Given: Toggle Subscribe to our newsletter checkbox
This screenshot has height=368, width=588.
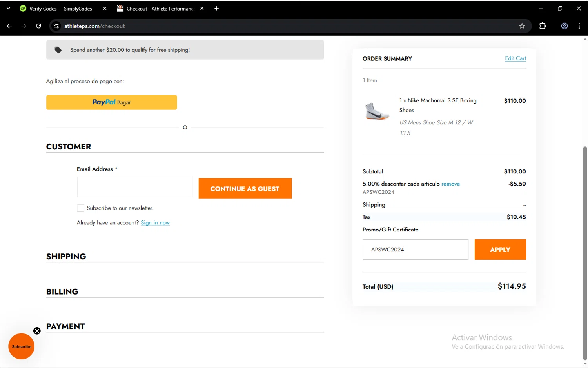Looking at the screenshot, I should [x=80, y=208].
